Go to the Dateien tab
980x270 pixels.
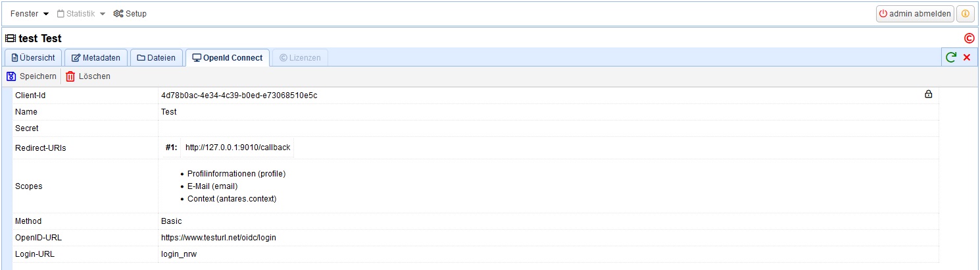point(157,58)
